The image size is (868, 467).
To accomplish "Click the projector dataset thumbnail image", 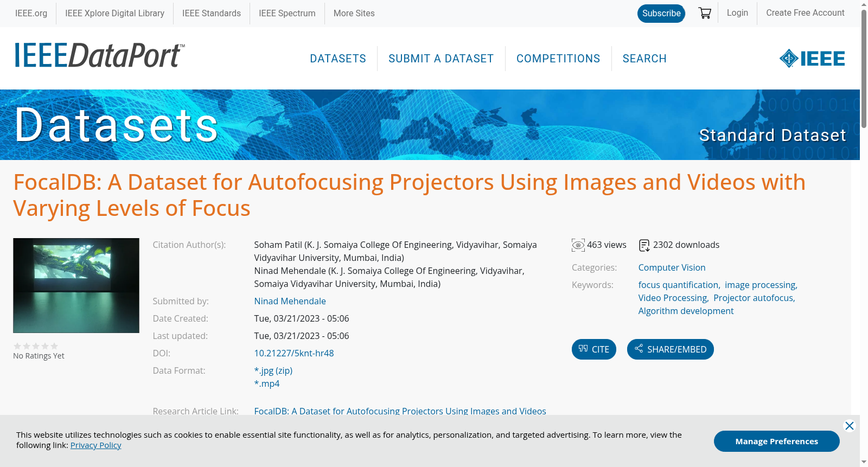I will coord(76,285).
